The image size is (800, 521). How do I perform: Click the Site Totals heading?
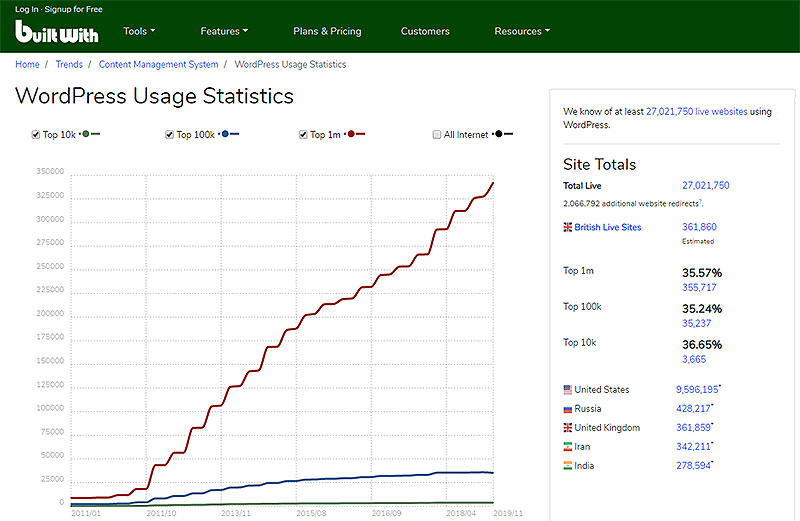click(599, 164)
